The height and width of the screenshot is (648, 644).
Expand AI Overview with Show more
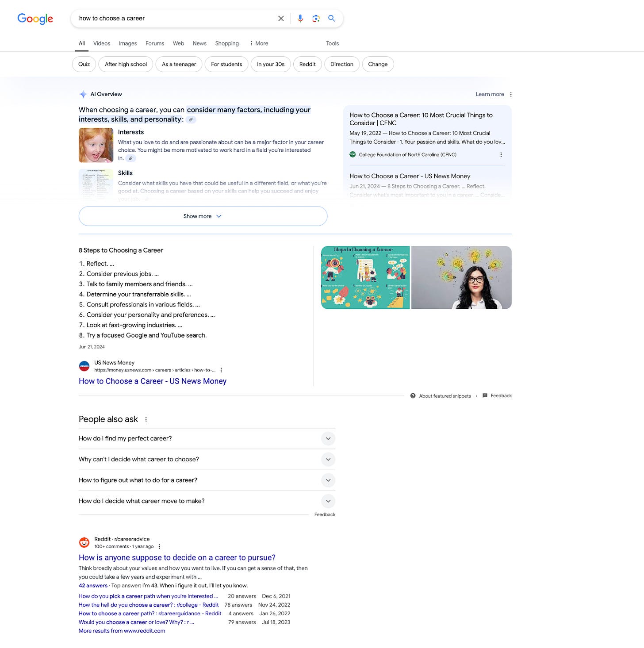[x=203, y=216]
